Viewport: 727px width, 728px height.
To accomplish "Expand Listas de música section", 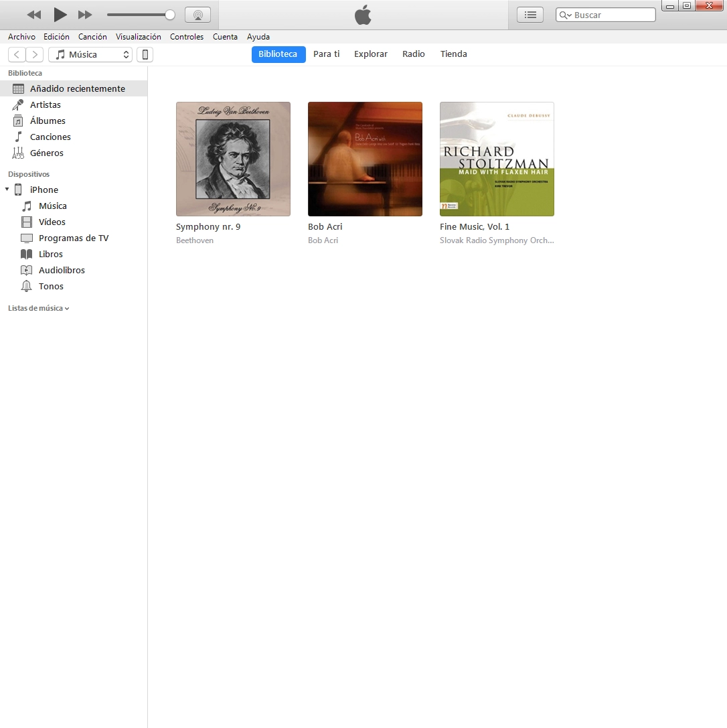I will [x=38, y=309].
